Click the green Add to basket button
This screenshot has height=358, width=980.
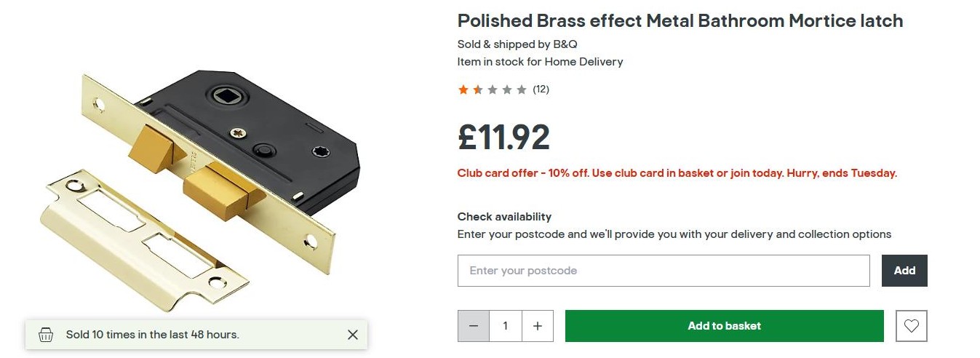click(x=724, y=326)
